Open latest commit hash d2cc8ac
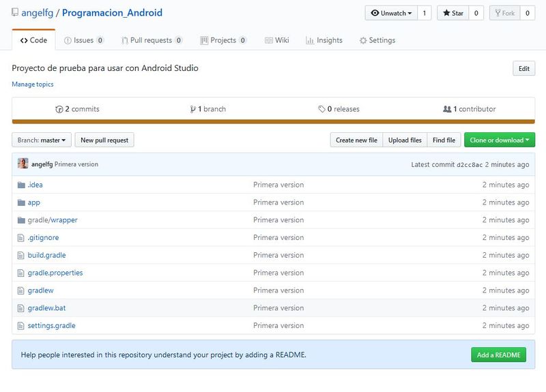This screenshot has width=546, height=392. coord(470,164)
